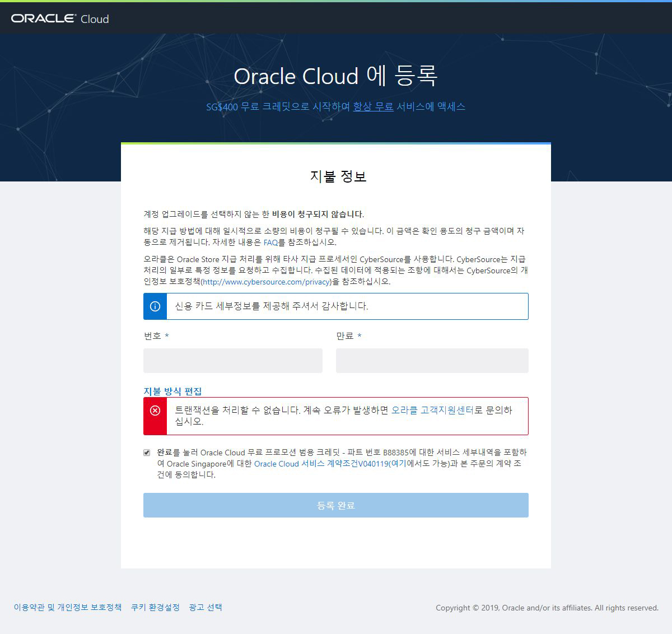Open 광고 선택 footer link
The image size is (672, 634).
pos(206,607)
